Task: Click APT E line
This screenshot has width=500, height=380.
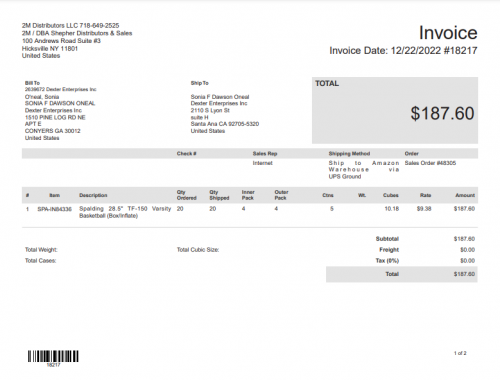Action: [x=33, y=124]
